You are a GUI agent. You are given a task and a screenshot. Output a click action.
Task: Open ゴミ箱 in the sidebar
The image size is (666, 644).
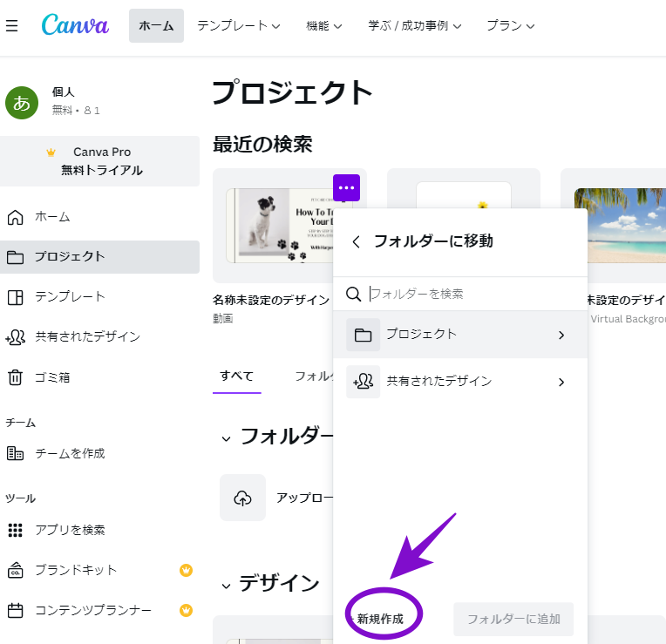[99, 377]
